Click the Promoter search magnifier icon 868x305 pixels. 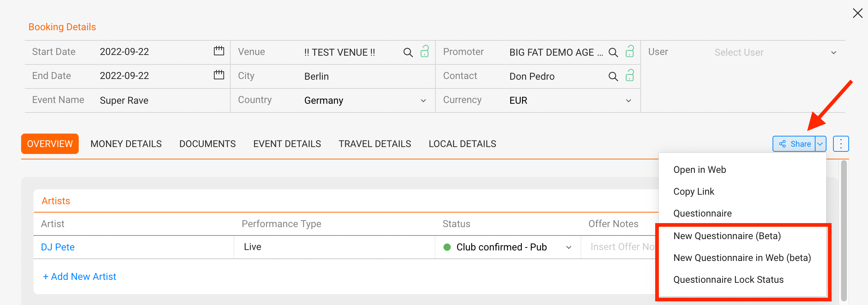pyautogui.click(x=613, y=52)
